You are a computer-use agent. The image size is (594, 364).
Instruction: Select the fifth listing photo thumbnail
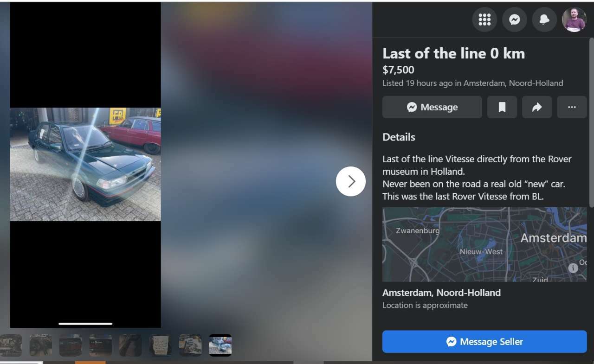point(130,345)
